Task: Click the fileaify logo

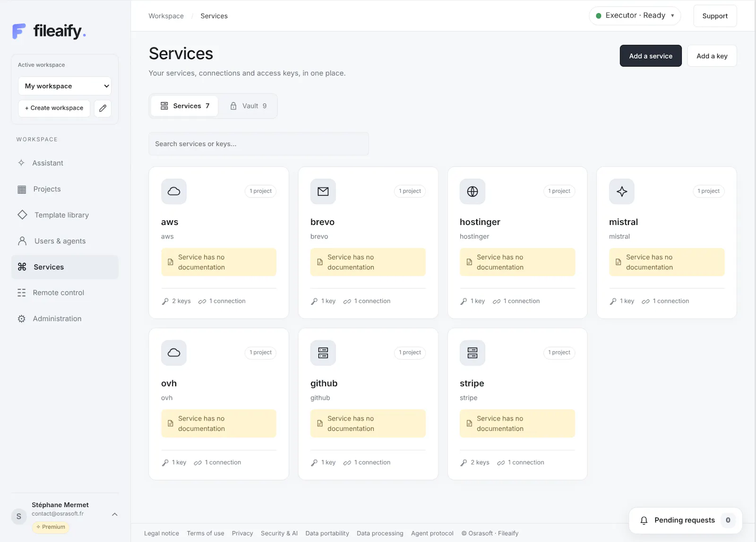Action: click(49, 31)
